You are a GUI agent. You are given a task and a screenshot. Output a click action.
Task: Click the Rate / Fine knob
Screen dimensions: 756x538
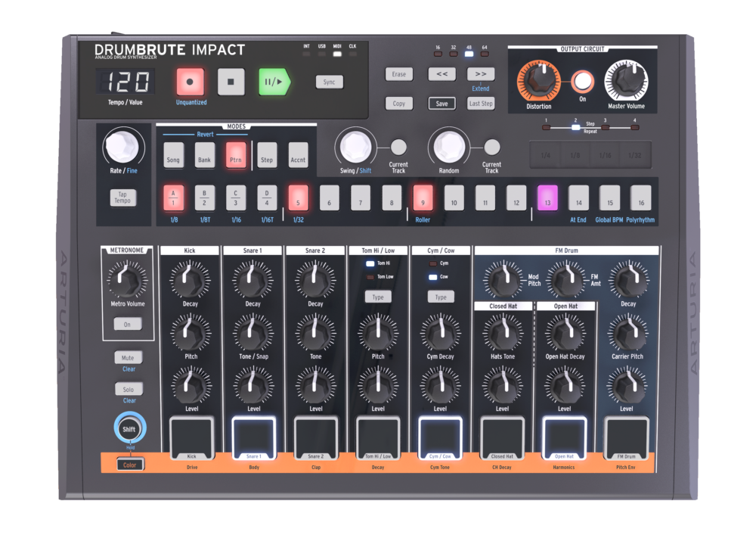click(122, 147)
